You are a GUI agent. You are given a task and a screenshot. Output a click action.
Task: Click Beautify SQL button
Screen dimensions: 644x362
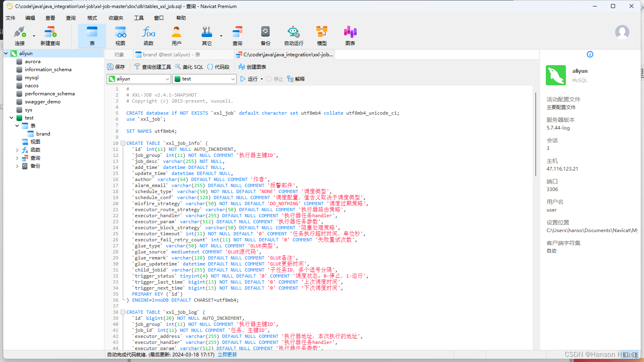189,67
